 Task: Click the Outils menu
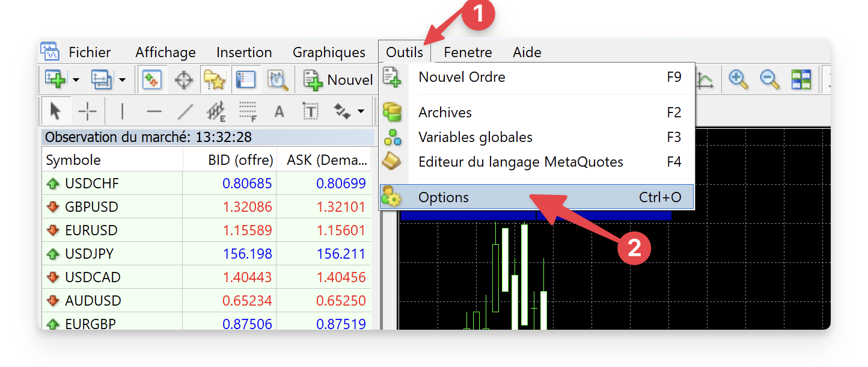point(405,52)
